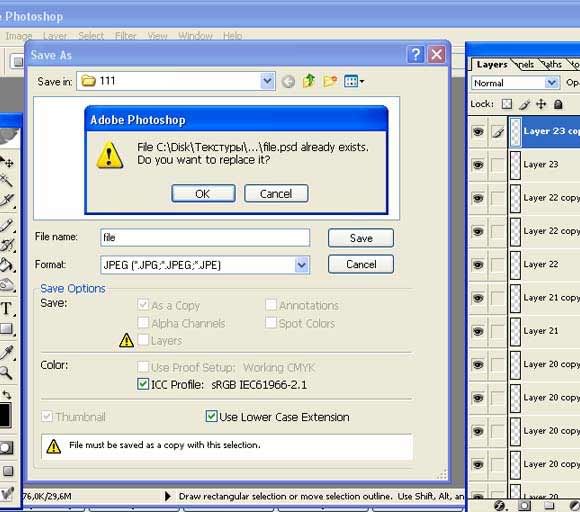Image resolution: width=580 pixels, height=512 pixels.
Task: Open the Filter menu
Action: click(126, 36)
